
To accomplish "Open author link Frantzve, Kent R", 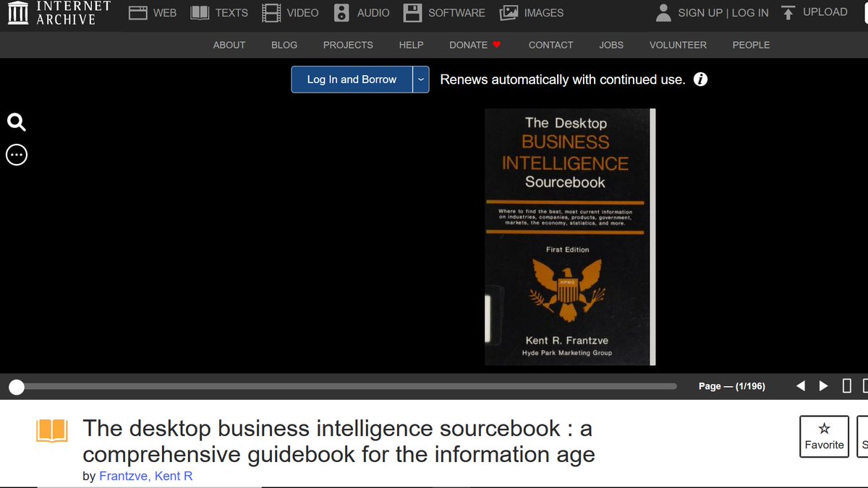I will coord(146,476).
